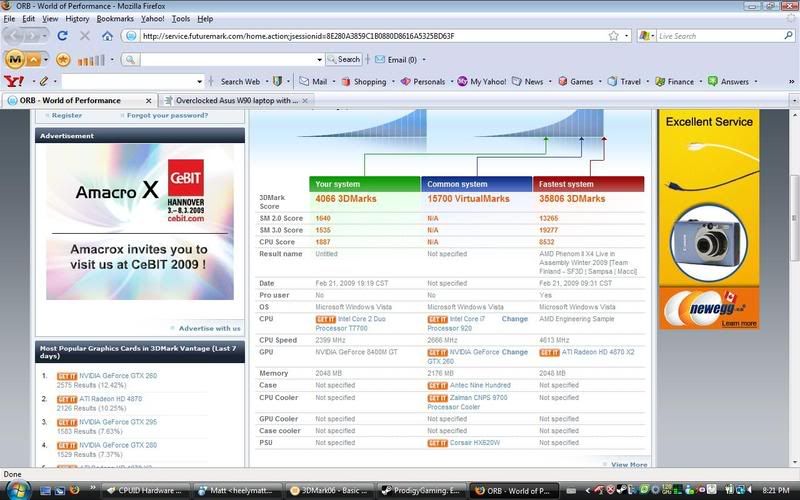800x500 pixels.
Task: Click GET IT badge next to Corsair HX620W
Action: click(437, 443)
